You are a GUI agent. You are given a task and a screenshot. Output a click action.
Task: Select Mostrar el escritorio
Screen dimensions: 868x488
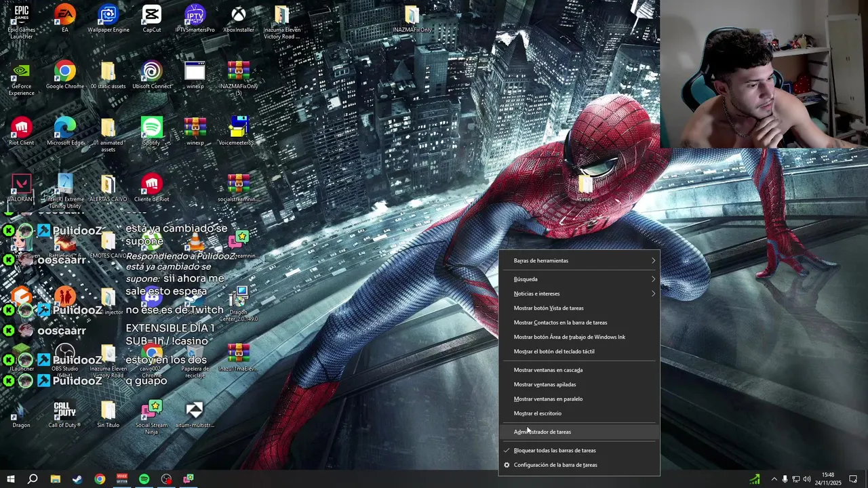pyautogui.click(x=579, y=413)
